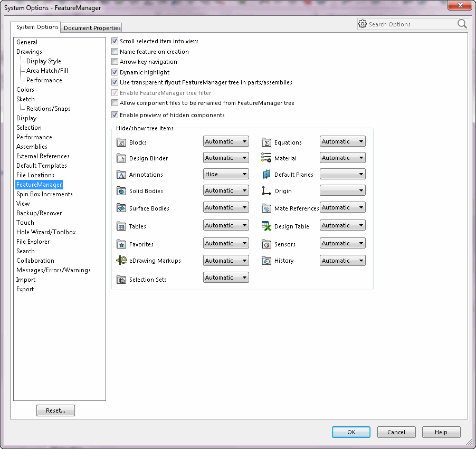Select Display Style under Drawings

pyautogui.click(x=43, y=61)
